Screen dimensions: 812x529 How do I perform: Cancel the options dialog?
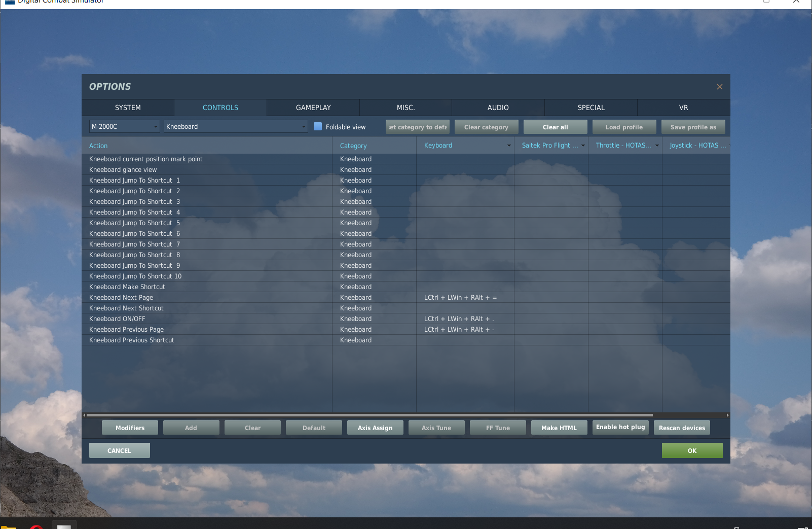[120, 450]
